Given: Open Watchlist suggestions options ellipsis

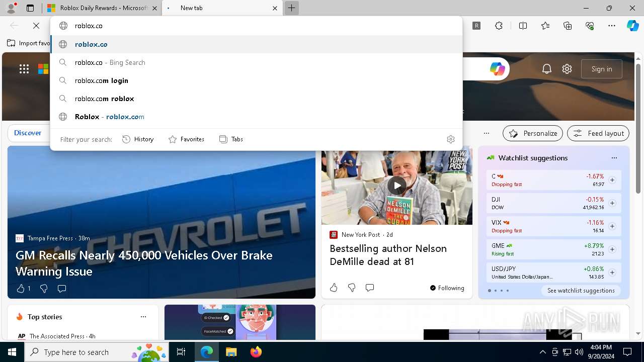Looking at the screenshot, I should [614, 158].
